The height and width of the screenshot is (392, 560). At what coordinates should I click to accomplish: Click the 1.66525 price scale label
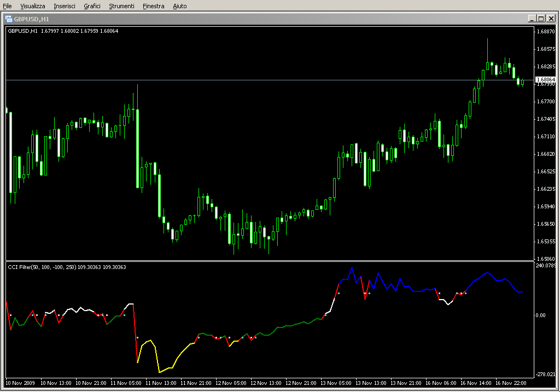546,171
